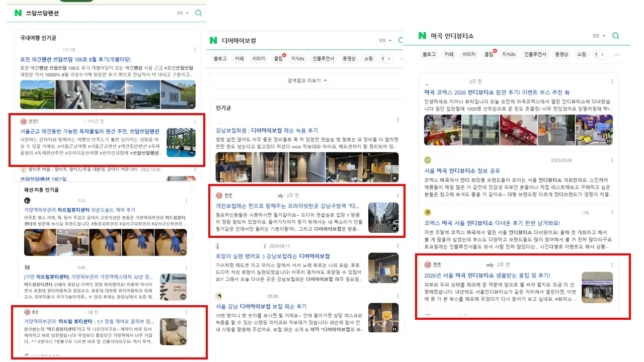Select 지식iN tab in 디어마이보컬 search
Viewport: 644px width, 362px height.
297,59
